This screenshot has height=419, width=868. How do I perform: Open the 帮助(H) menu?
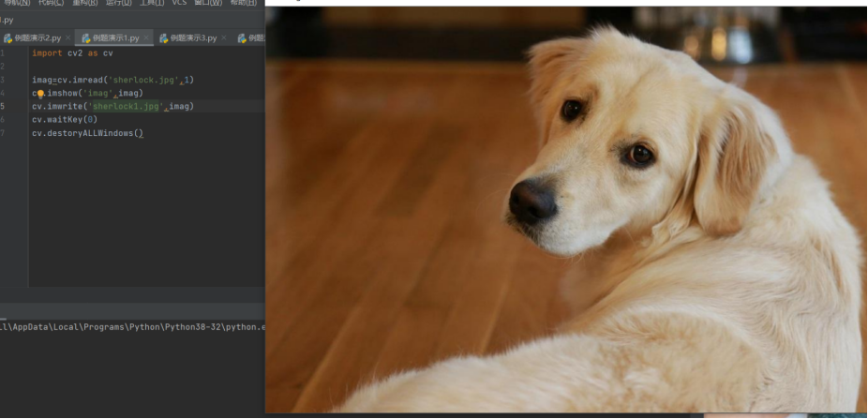pos(244,3)
